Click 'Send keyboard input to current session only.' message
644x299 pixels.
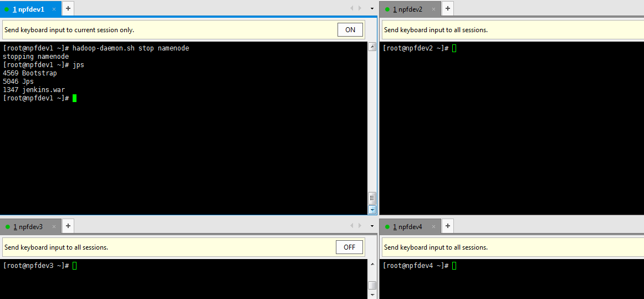pos(69,30)
